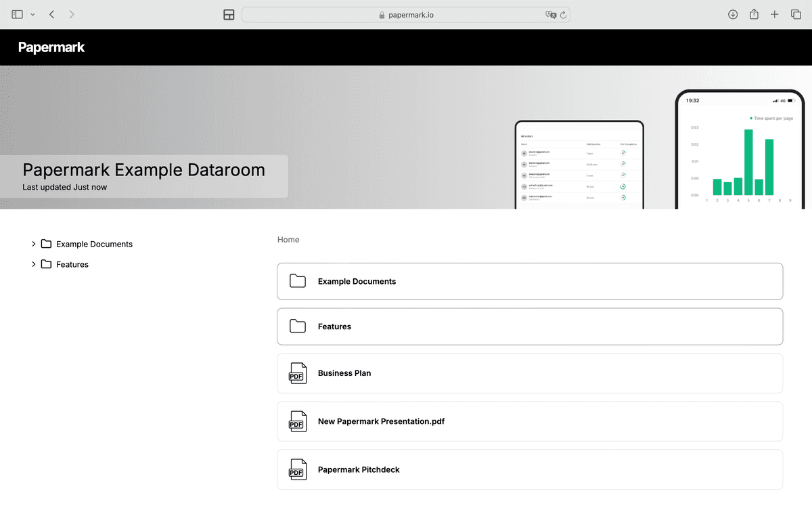Select Features folder in the sidebar tree
This screenshot has width=812, height=508.
pyautogui.click(x=72, y=264)
